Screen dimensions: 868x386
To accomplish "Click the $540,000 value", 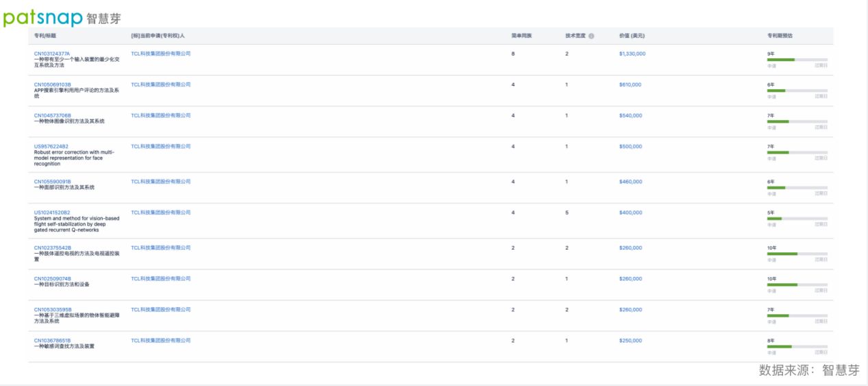I will point(630,115).
